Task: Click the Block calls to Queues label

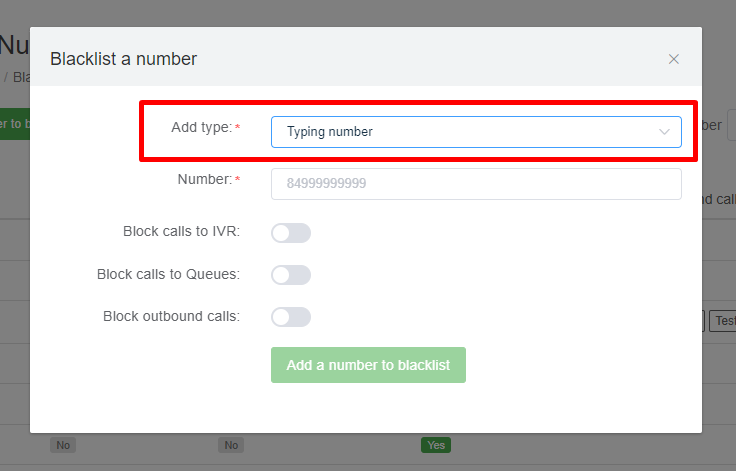Action: point(168,274)
